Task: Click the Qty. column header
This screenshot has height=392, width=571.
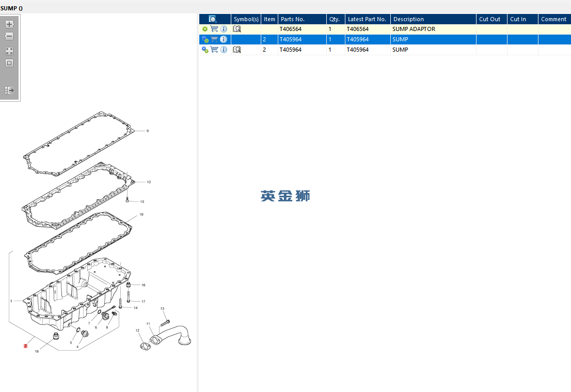Action: (x=336, y=19)
